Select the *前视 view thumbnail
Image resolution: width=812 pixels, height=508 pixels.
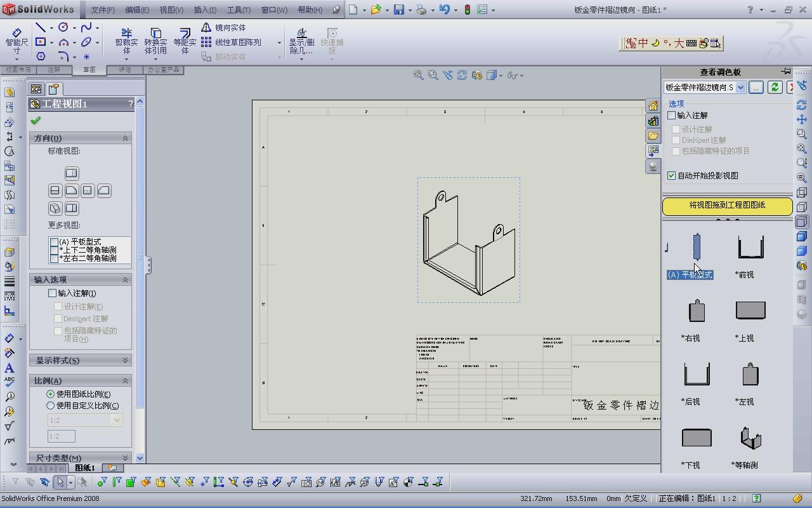pos(750,247)
